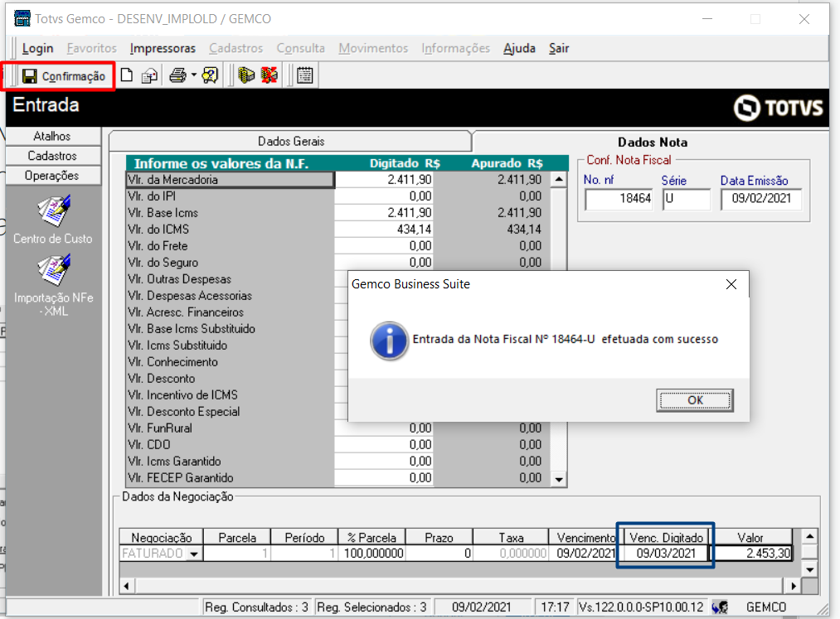Click the Valor cell 2.453,30

pos(752,554)
